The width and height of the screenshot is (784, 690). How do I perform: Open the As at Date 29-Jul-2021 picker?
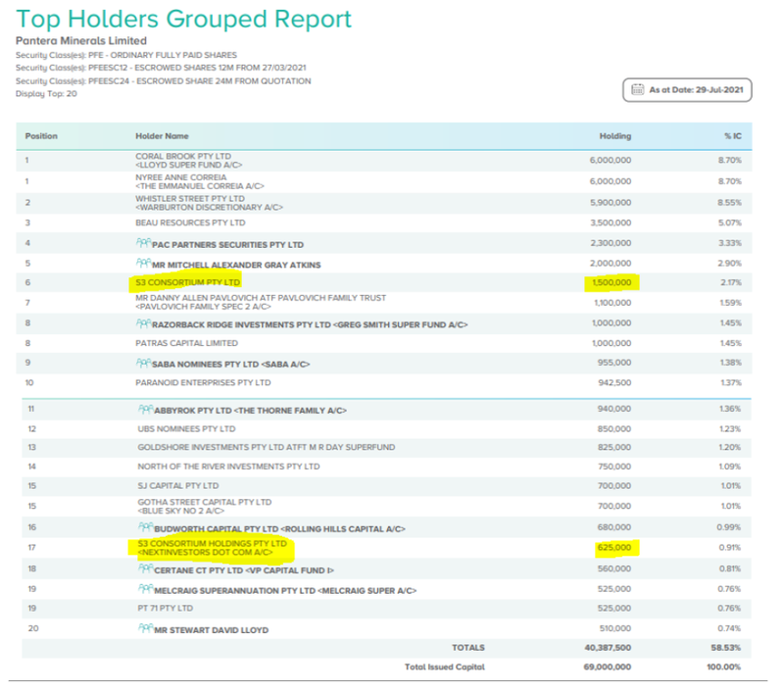point(687,90)
